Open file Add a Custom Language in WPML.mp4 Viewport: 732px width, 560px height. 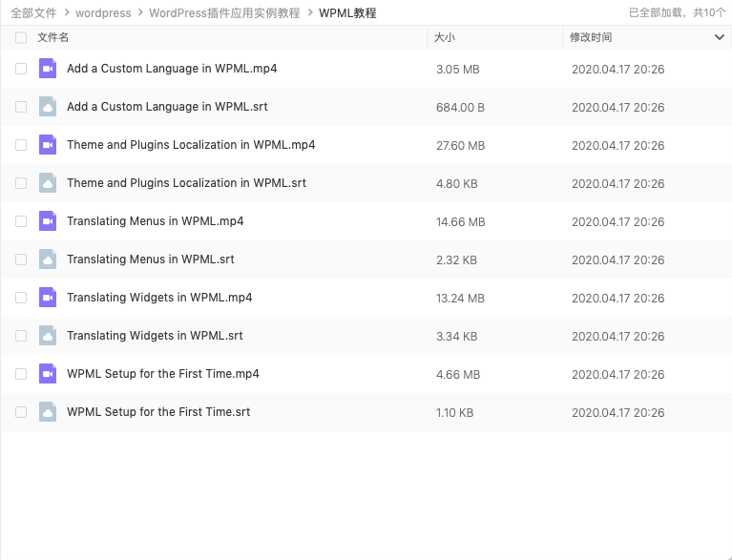click(172, 69)
